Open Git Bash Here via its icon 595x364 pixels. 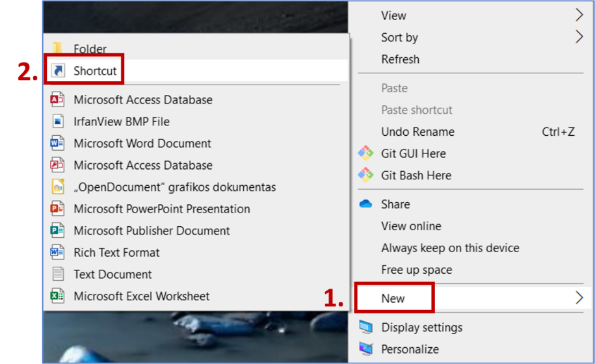[366, 175]
